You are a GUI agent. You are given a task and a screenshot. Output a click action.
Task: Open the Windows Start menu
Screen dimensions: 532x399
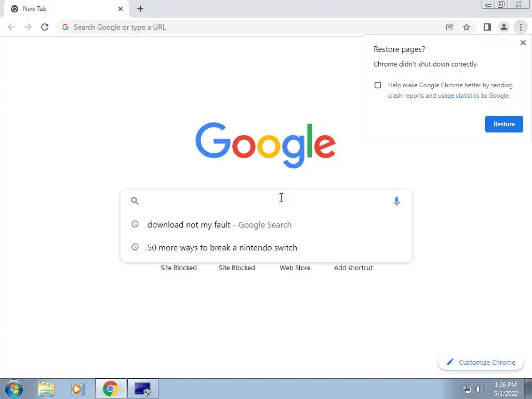click(14, 389)
